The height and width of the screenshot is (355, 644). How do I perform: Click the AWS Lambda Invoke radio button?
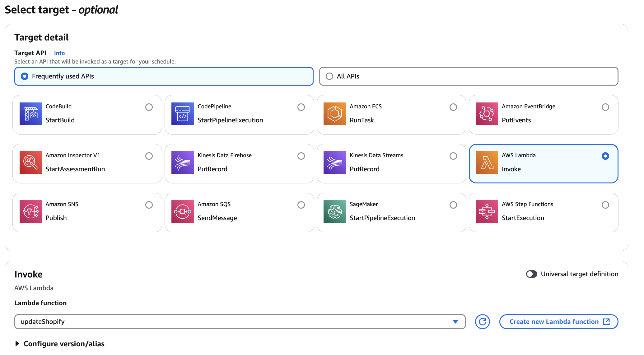click(605, 156)
